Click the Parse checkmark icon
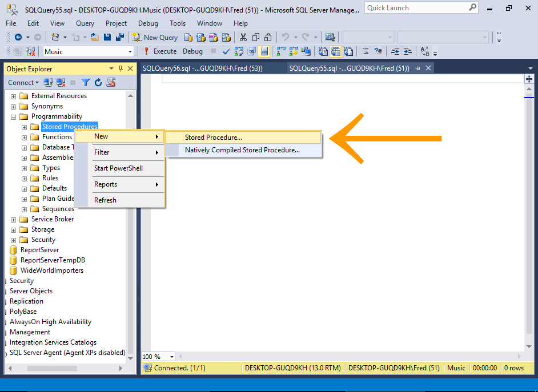The width and height of the screenshot is (538, 392). (x=226, y=52)
